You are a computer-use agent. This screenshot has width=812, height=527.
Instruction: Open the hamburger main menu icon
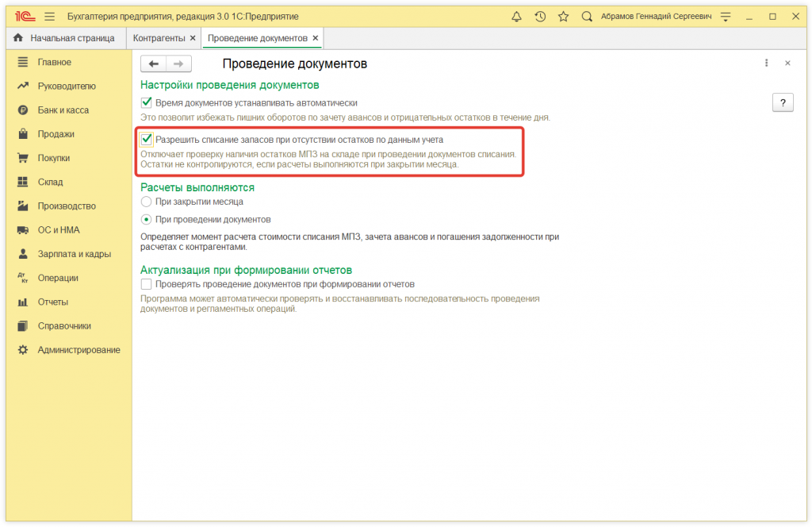[x=50, y=17]
